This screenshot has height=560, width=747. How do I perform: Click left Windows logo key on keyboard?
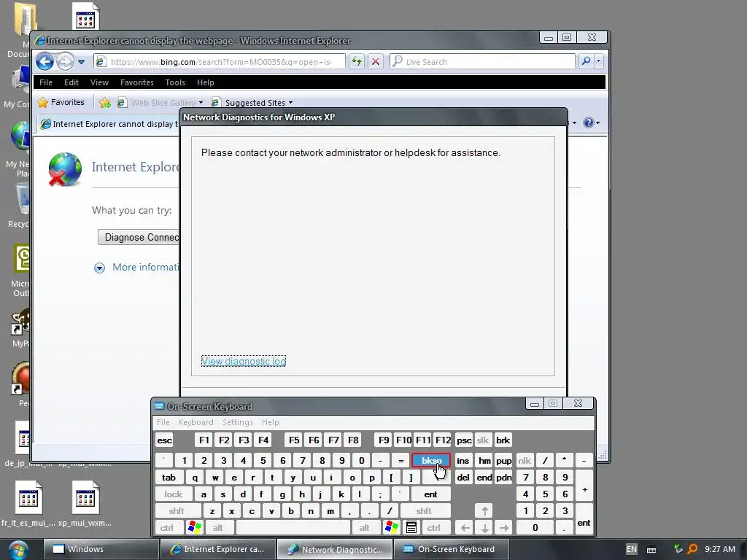point(195,528)
